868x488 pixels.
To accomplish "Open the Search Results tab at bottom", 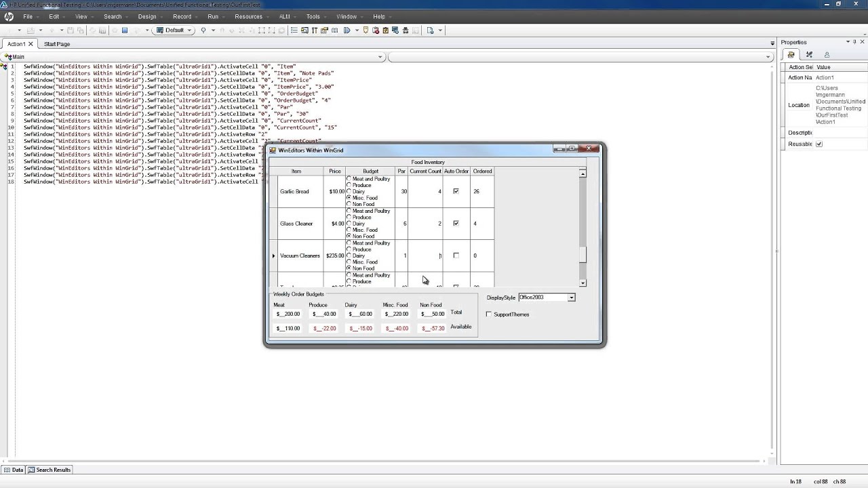I will [x=50, y=470].
